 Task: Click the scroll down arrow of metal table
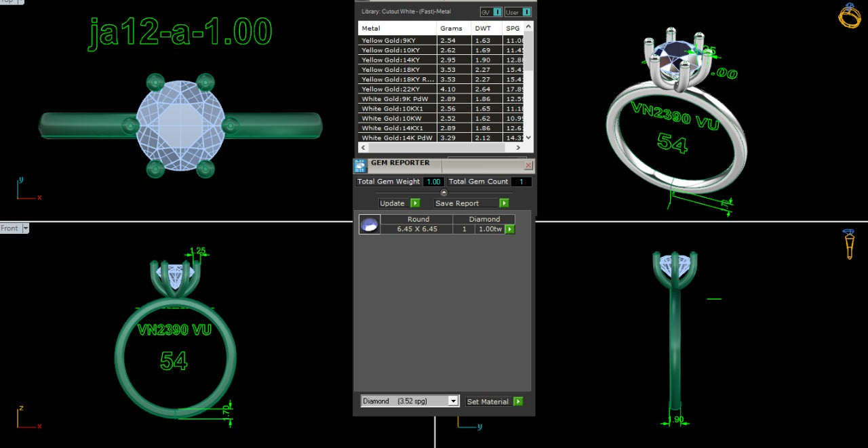pyautogui.click(x=529, y=137)
